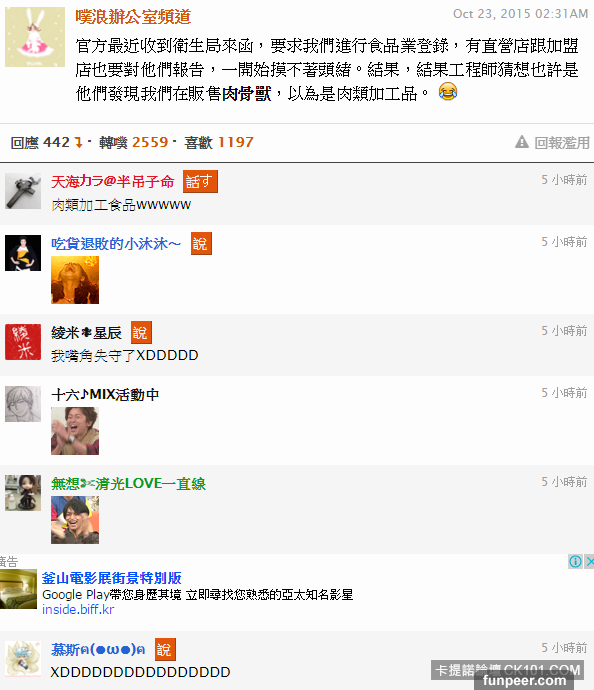
Task: Open the 釜山電影展街景特別版 ad headline
Action: (112, 578)
